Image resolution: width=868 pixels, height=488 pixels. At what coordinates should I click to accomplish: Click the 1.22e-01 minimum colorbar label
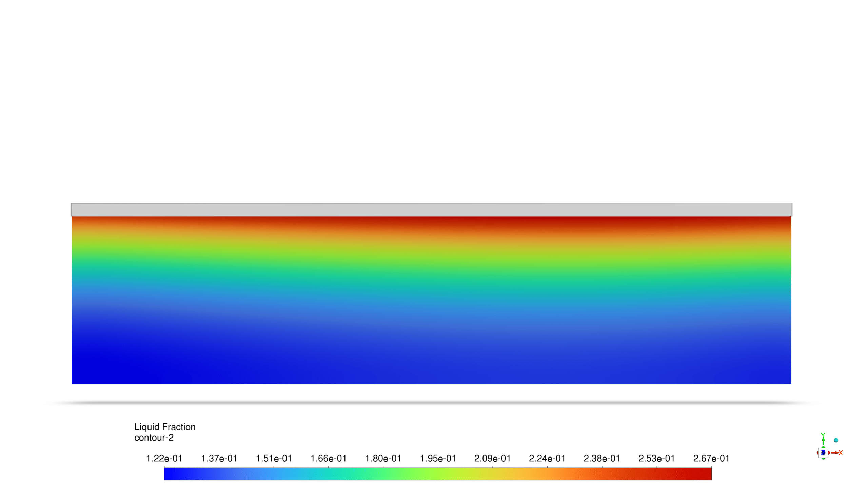click(x=164, y=458)
